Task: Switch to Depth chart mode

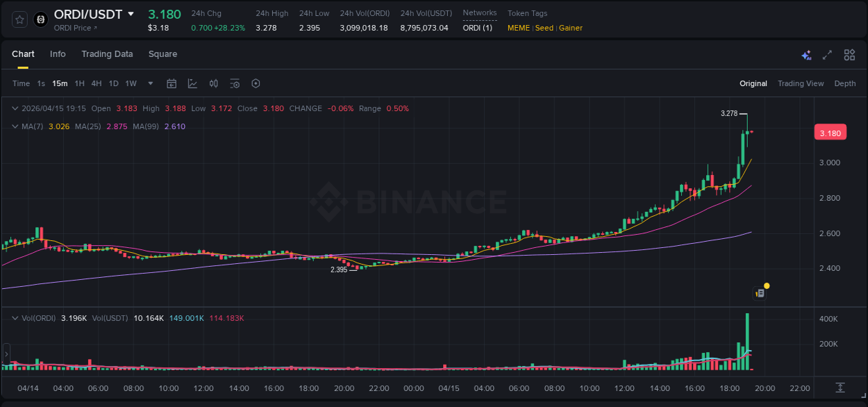Action: 845,83
